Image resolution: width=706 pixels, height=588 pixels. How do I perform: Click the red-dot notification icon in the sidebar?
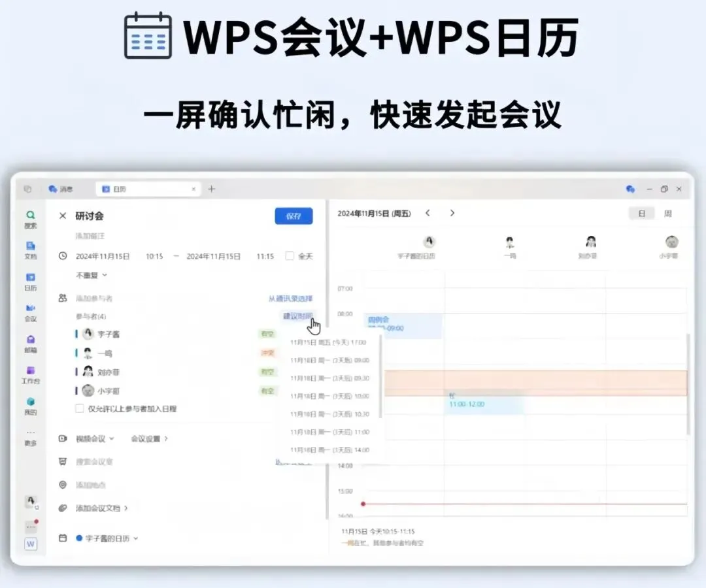[x=31, y=525]
